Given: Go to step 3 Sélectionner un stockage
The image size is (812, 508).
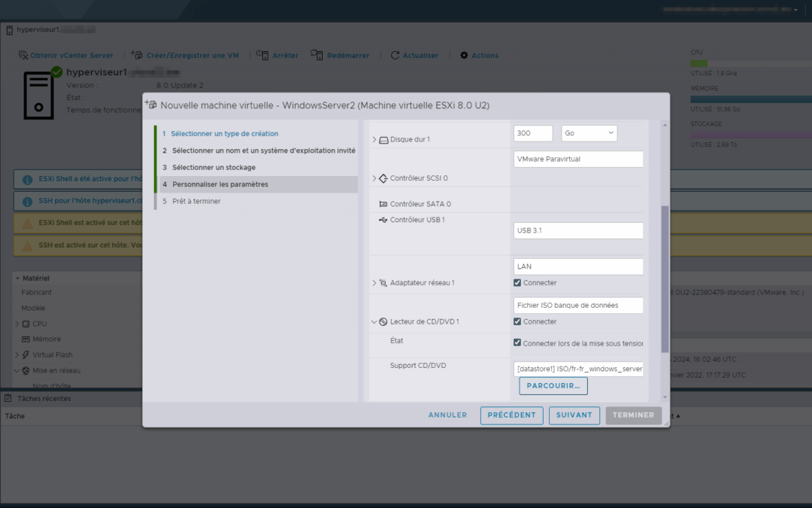Looking at the screenshot, I should coord(259,167).
